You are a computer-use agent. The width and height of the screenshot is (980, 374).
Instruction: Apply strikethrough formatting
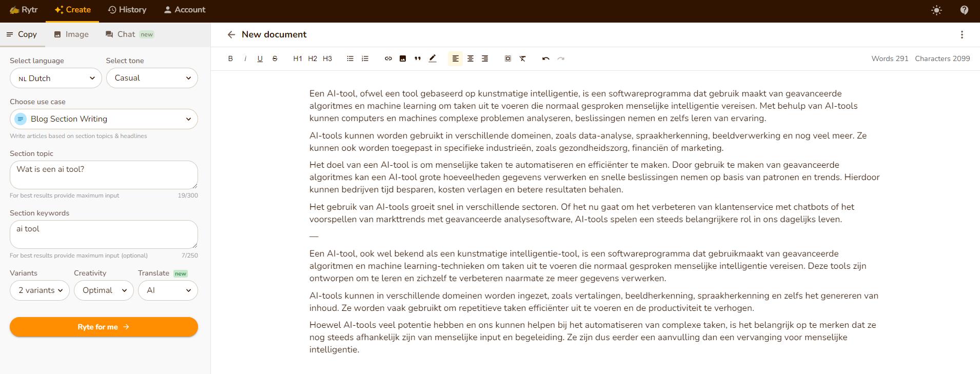(x=275, y=58)
